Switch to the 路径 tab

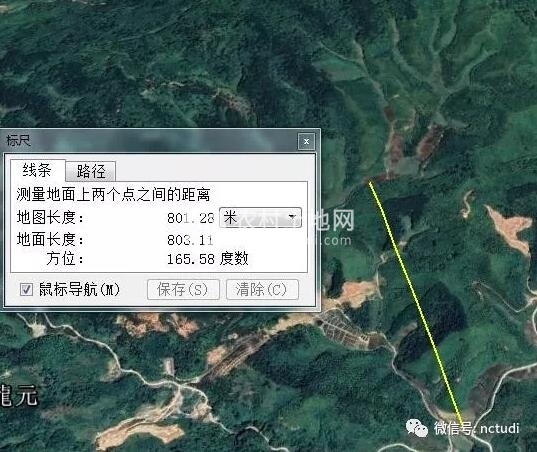coord(91,171)
